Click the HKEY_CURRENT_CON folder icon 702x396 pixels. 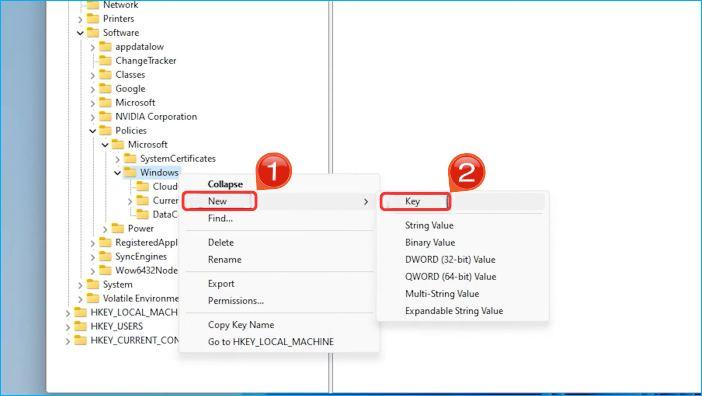pos(80,340)
